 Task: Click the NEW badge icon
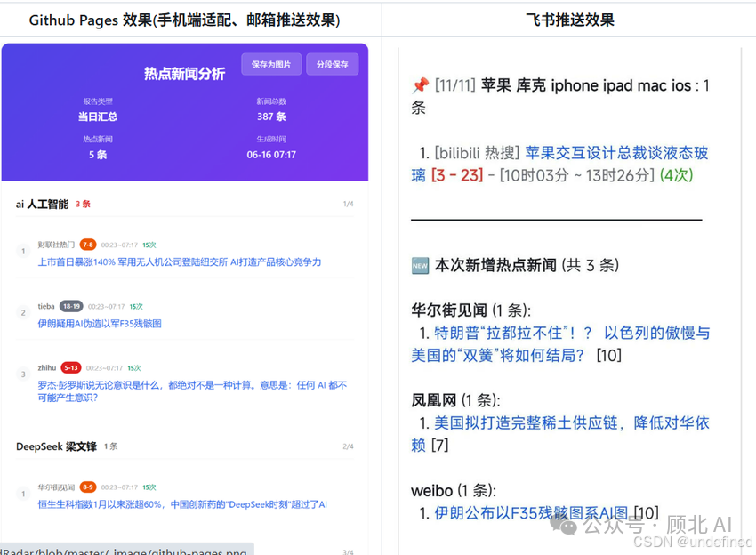coord(420,266)
